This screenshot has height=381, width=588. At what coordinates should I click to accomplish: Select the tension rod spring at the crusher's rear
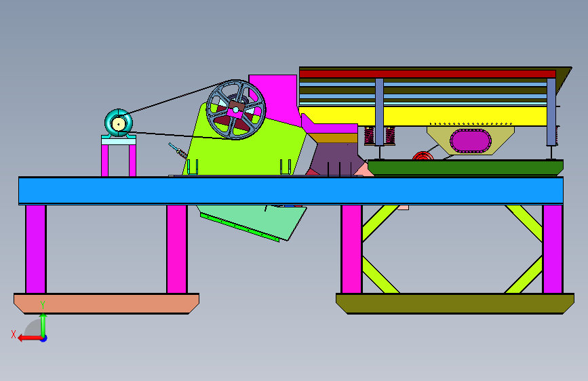click(182, 153)
